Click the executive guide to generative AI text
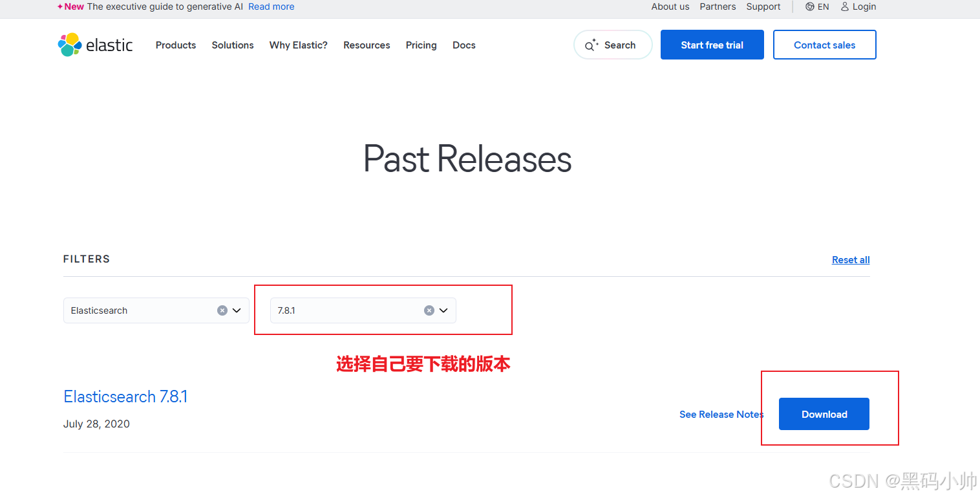This screenshot has width=980, height=498. [x=165, y=6]
